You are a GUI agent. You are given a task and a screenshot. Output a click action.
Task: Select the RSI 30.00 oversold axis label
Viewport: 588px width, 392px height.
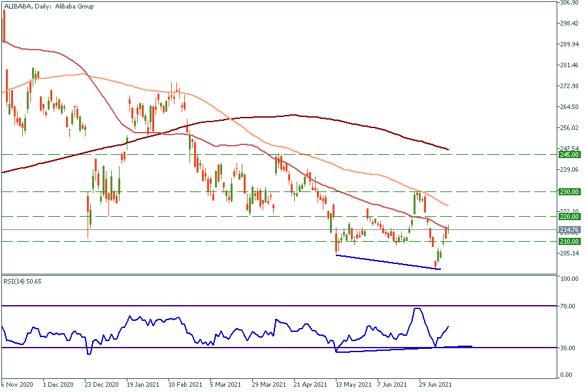(x=568, y=348)
